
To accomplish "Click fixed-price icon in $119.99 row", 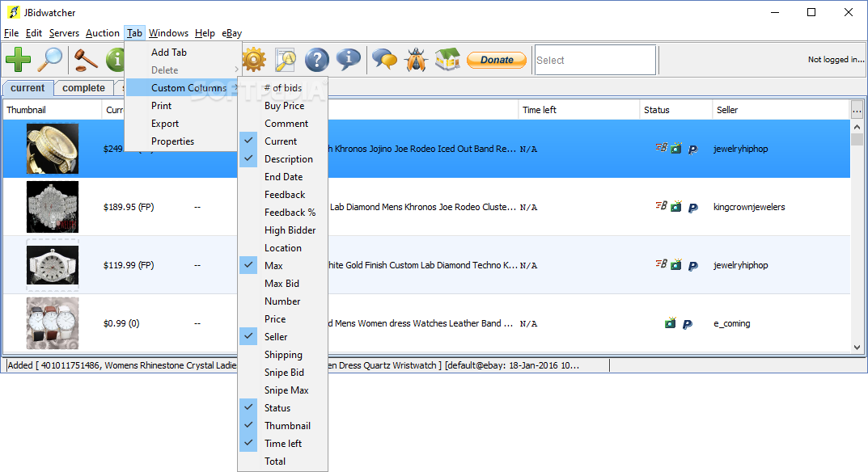I will pyautogui.click(x=661, y=264).
